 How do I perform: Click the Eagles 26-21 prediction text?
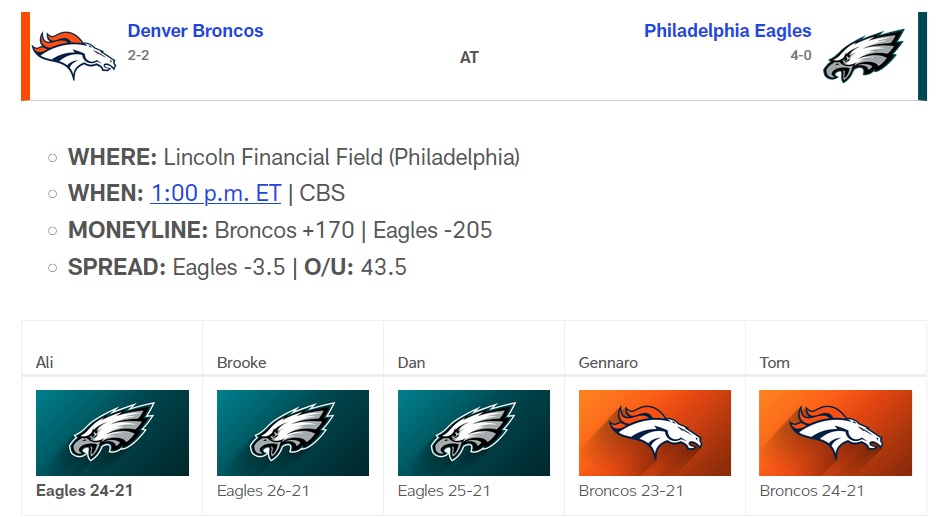(x=265, y=490)
